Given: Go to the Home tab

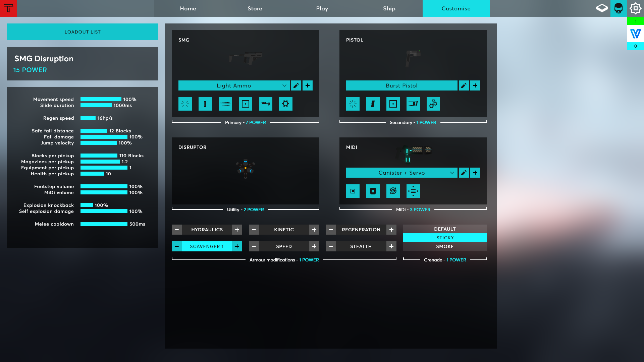Looking at the screenshot, I should tap(188, 8).
